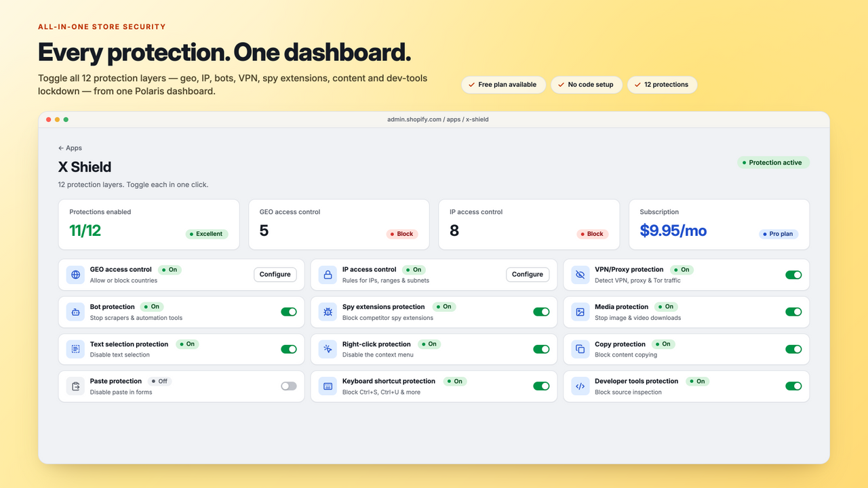Toggle Spy extensions protection off
The image size is (868, 488).
pos(541,312)
